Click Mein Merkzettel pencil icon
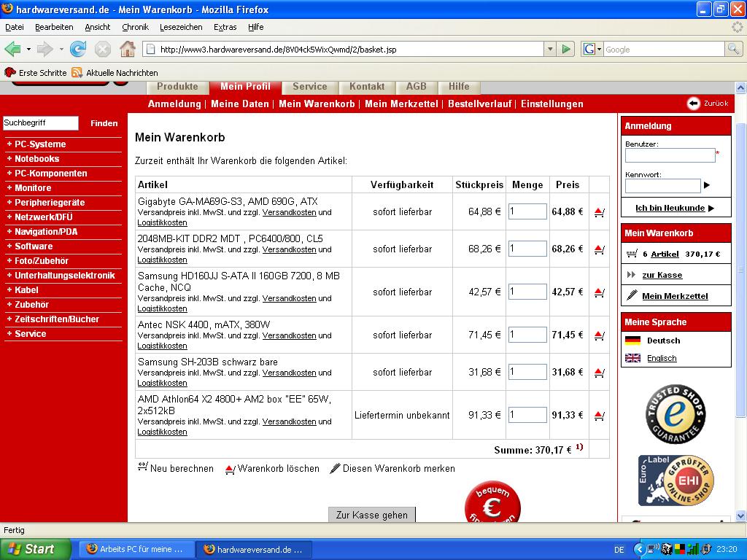This screenshot has height=560, width=747. click(632, 296)
